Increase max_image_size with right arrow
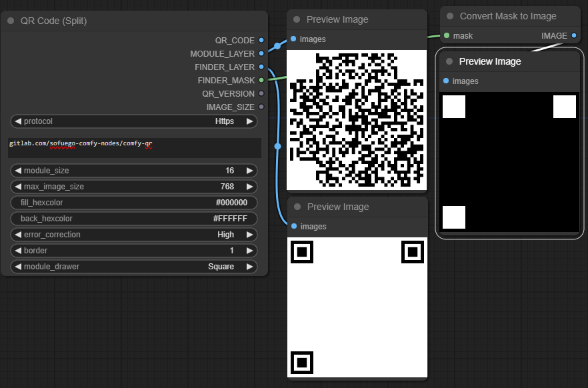588x388 pixels. click(x=250, y=187)
